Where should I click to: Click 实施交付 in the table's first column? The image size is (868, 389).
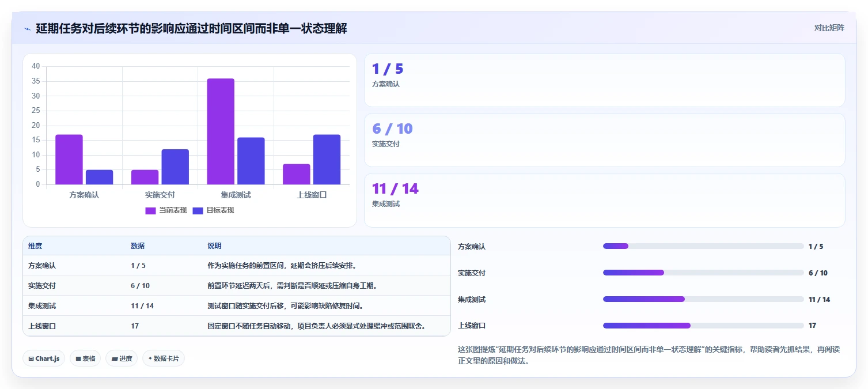point(42,286)
